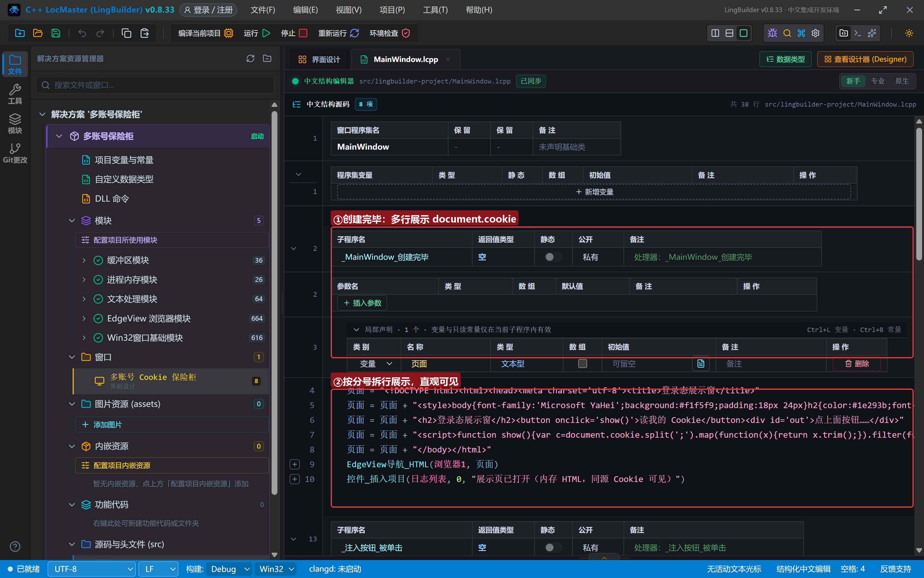Select split-columns layout icon
Image resolution: width=924 pixels, height=578 pixels.
tap(715, 33)
